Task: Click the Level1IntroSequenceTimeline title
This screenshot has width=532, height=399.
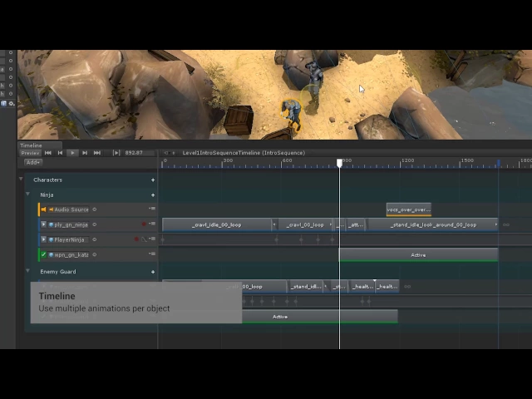Action: click(244, 153)
